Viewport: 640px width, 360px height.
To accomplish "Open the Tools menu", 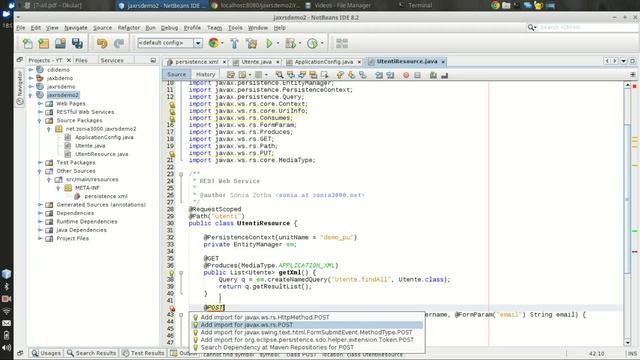I will [235, 28].
